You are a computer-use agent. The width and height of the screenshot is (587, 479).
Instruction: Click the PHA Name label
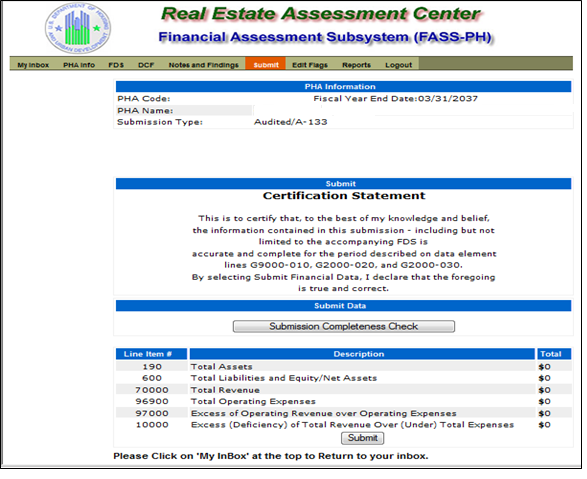click(145, 111)
